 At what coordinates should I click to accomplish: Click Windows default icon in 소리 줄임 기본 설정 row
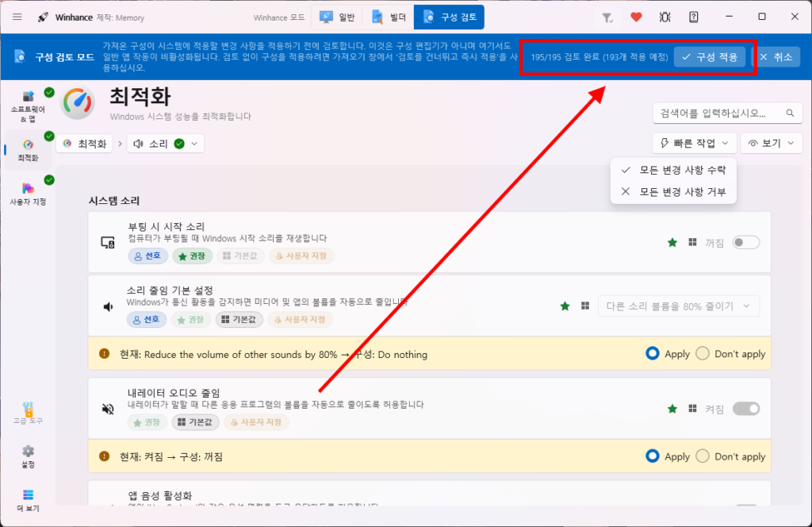tap(585, 306)
